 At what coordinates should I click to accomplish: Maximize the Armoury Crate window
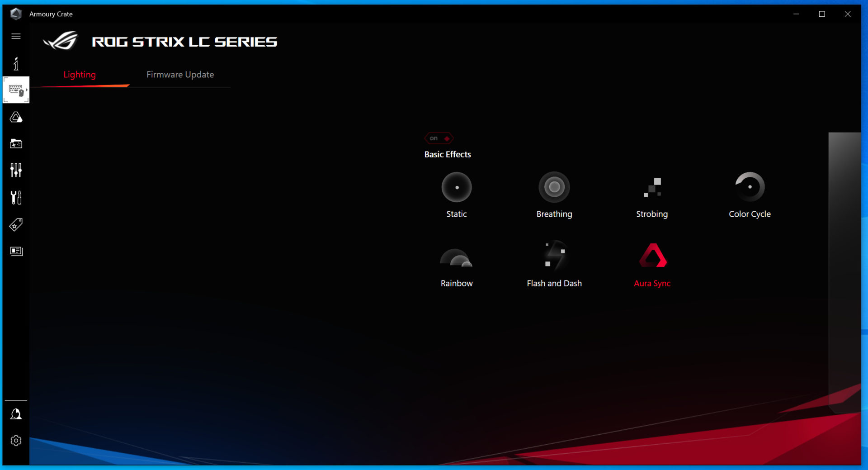pyautogui.click(x=822, y=14)
